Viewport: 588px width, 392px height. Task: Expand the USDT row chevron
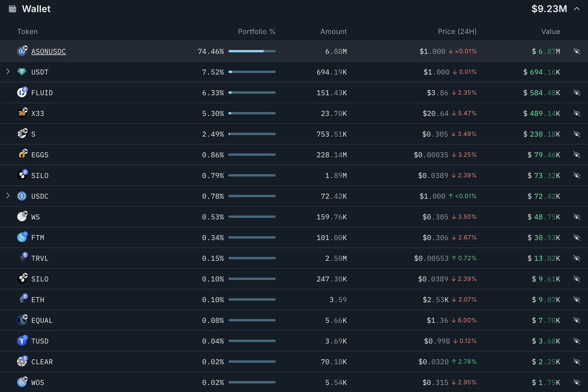[x=8, y=72]
